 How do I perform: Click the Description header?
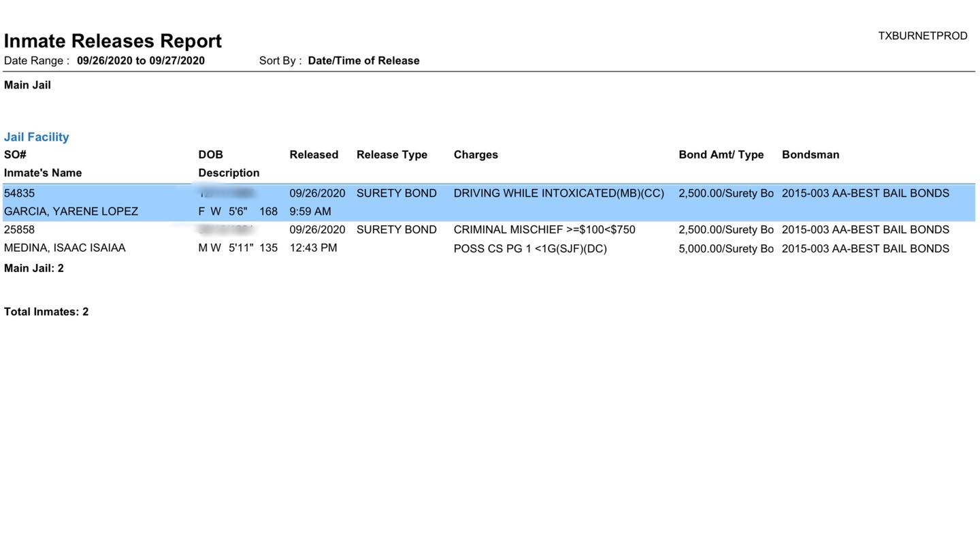pos(229,173)
